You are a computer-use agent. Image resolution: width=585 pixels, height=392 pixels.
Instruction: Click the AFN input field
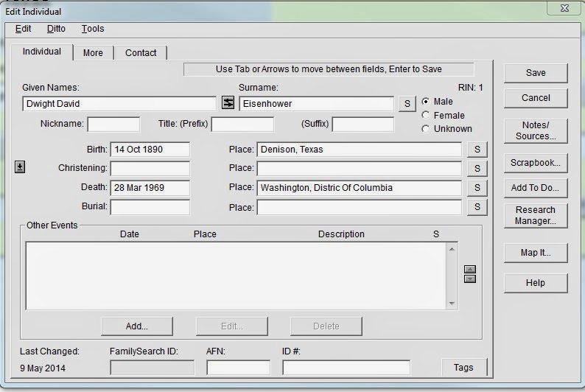239,368
